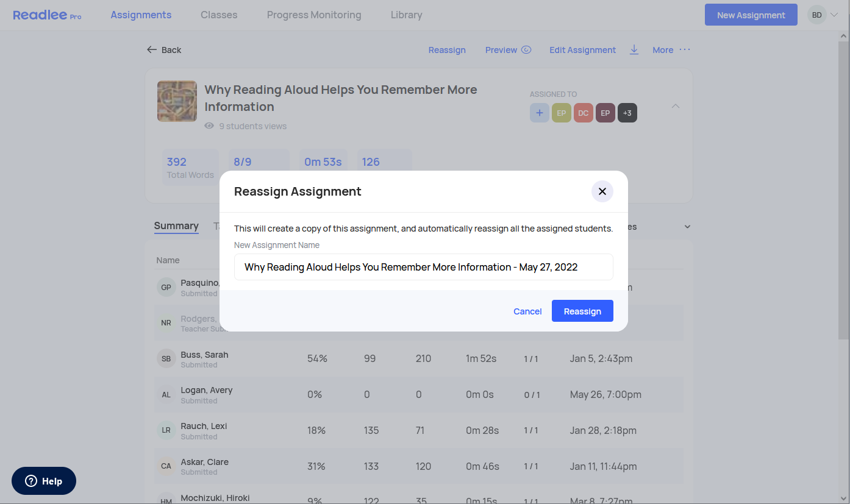Click the green EP student avatar

[x=562, y=113]
